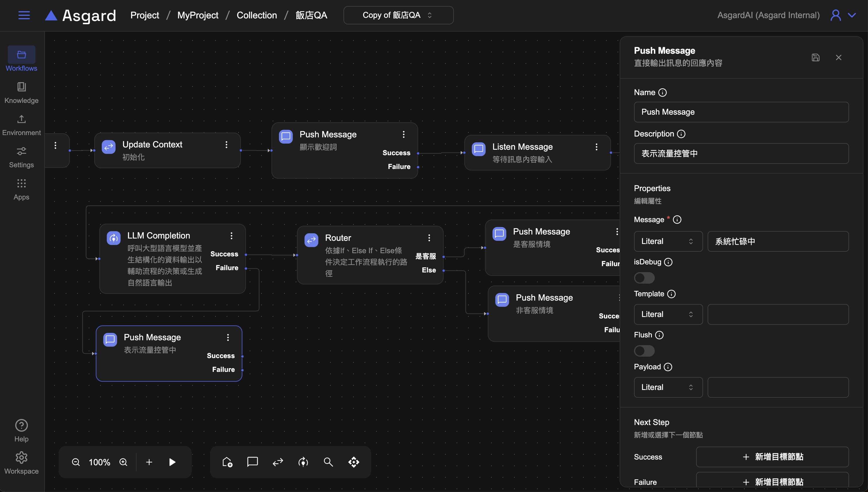
Task: Click the save icon in Push Message panel
Action: tap(815, 57)
